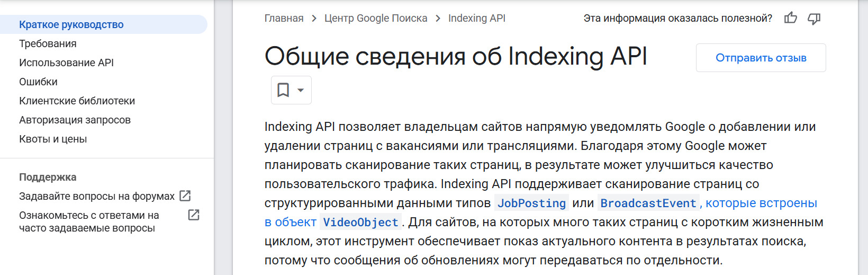The image size is (868, 275).
Task: Click the thumbs up helpful icon
Action: 791,18
